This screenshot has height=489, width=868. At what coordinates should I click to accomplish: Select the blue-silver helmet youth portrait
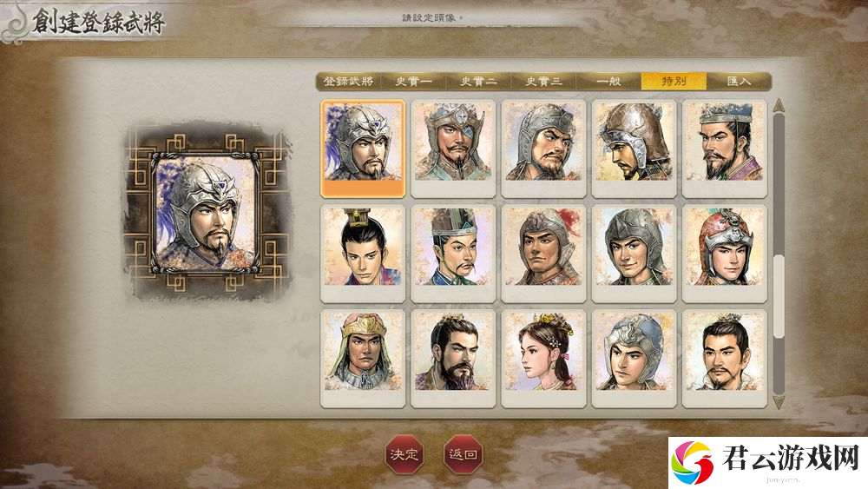point(634,359)
